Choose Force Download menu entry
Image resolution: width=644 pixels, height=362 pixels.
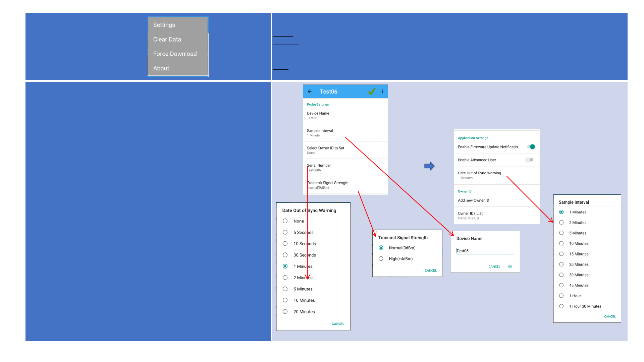tap(175, 54)
